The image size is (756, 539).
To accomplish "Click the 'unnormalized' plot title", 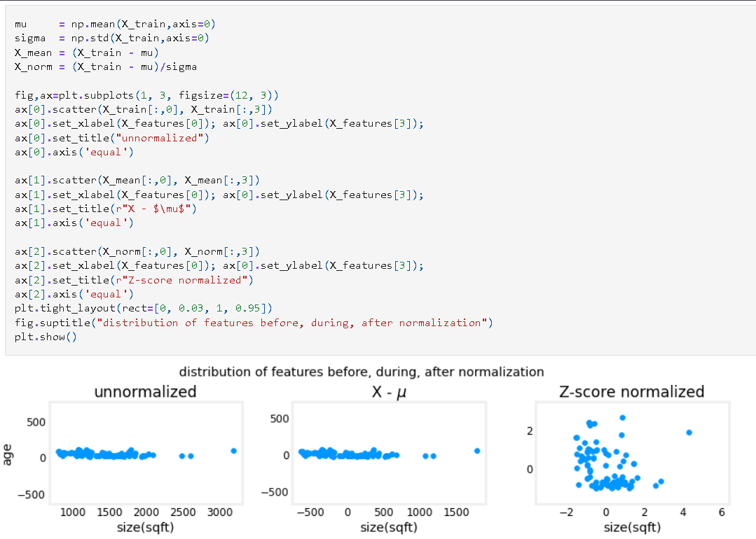I will coord(145,391).
